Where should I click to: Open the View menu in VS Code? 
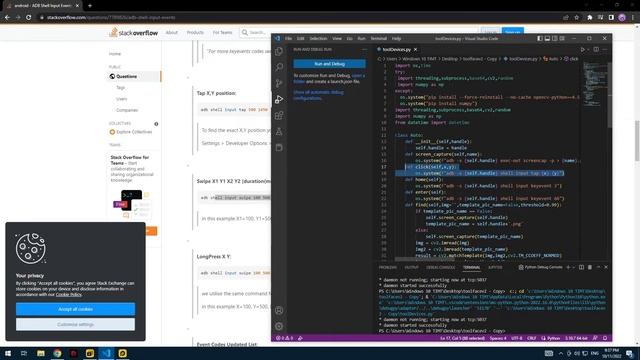click(337, 38)
